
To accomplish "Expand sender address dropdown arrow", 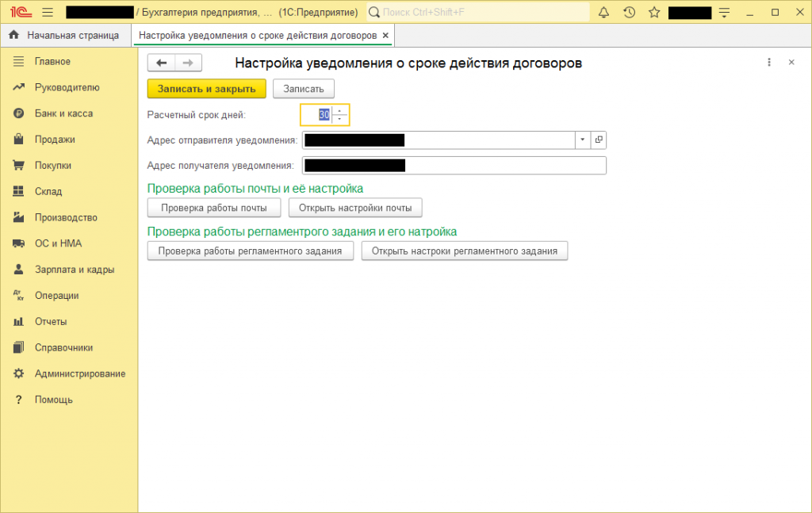I will coord(583,140).
